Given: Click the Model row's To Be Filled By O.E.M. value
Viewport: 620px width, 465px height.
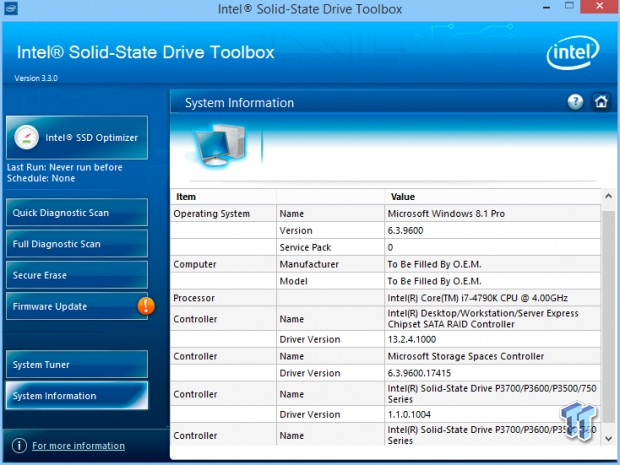Looking at the screenshot, I should pyautogui.click(x=434, y=281).
